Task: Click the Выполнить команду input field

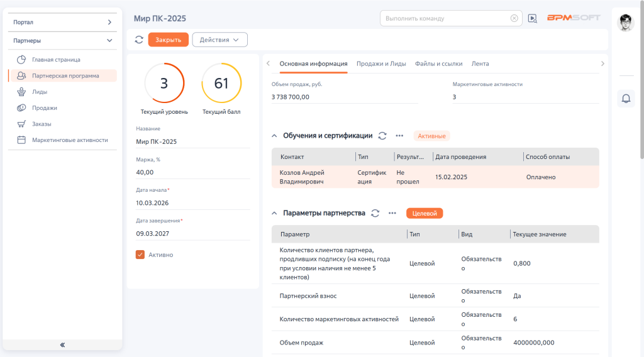Action: coord(446,18)
